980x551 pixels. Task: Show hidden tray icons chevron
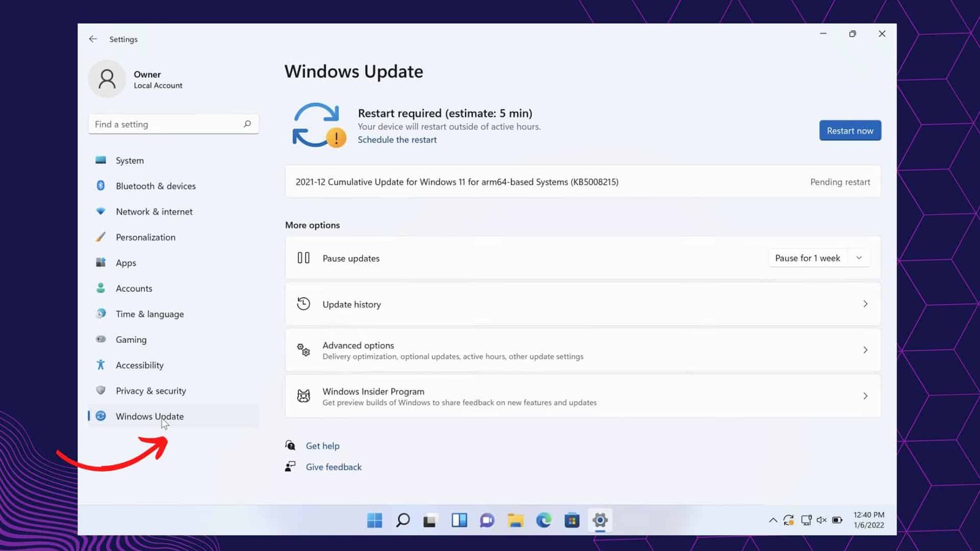(x=773, y=520)
